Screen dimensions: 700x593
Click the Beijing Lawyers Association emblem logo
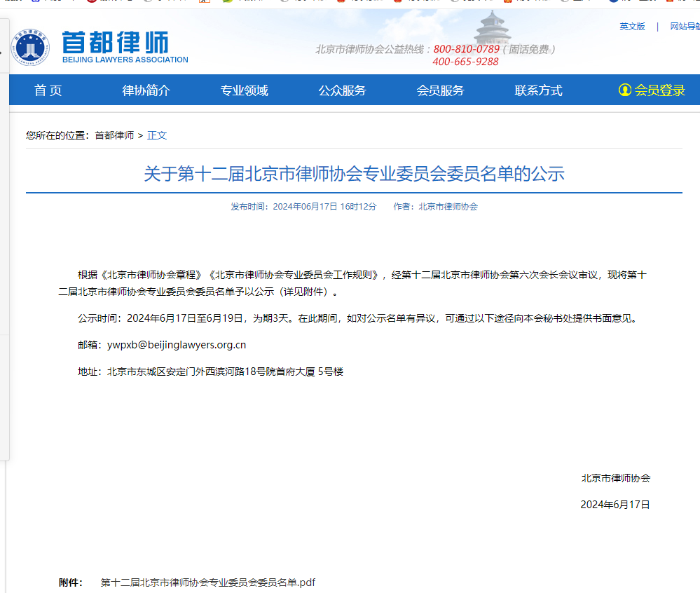pos(31,46)
